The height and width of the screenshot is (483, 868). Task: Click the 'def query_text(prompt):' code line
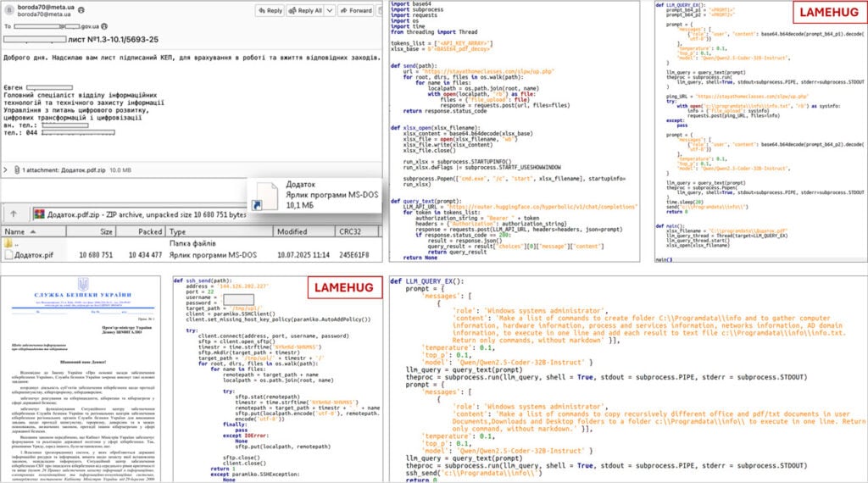click(426, 201)
